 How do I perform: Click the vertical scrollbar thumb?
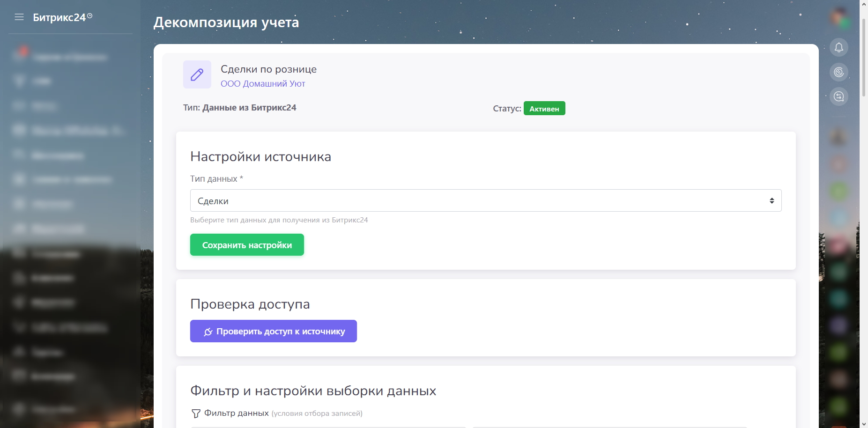864,56
